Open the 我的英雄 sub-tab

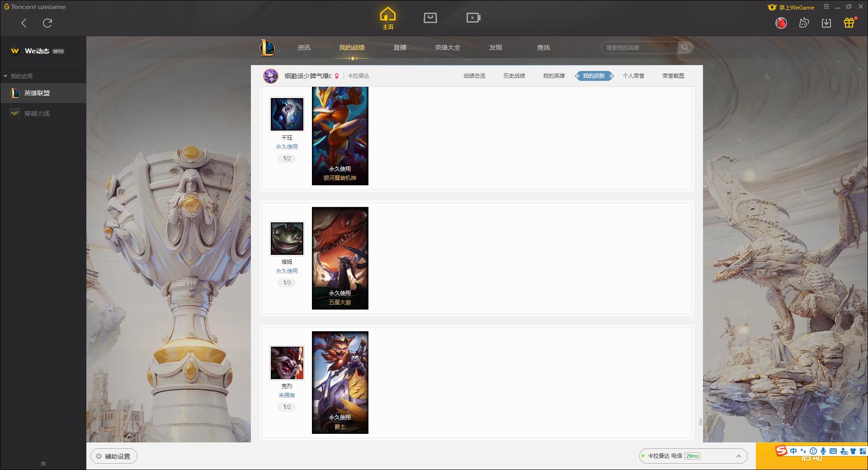click(x=554, y=76)
